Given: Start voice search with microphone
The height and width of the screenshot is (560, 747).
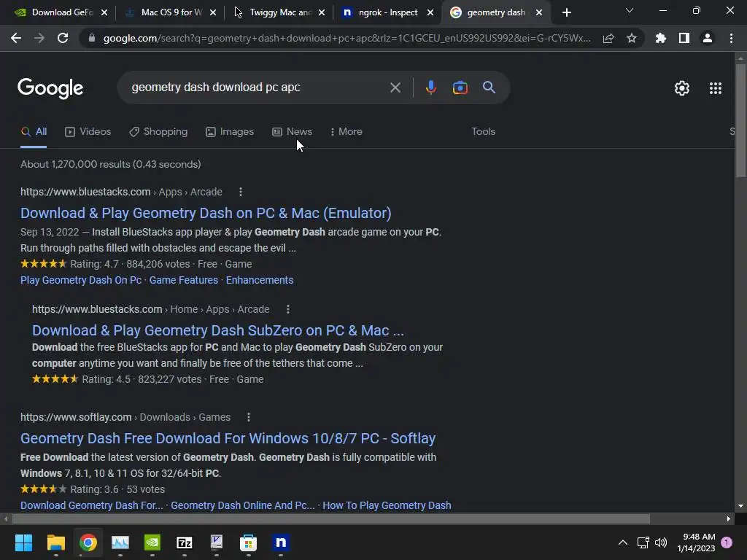Looking at the screenshot, I should point(430,87).
